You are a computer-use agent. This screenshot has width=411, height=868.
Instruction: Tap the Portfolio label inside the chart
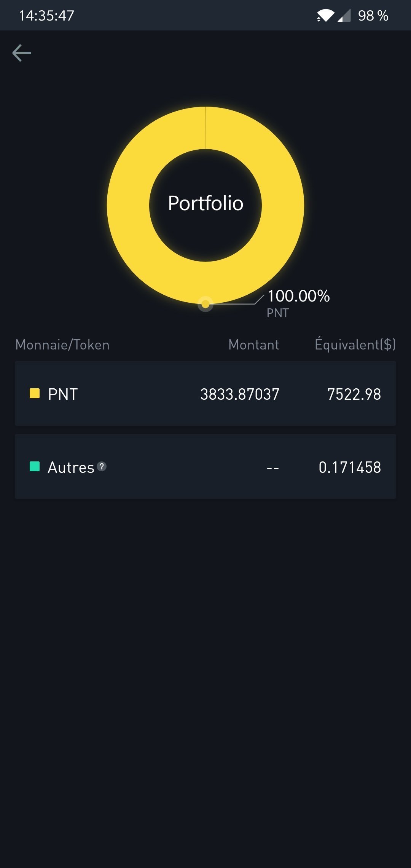pos(205,203)
